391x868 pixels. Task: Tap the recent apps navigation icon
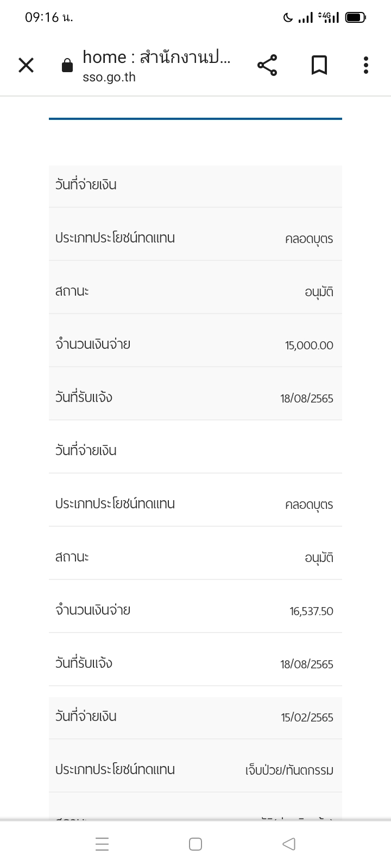point(102,844)
